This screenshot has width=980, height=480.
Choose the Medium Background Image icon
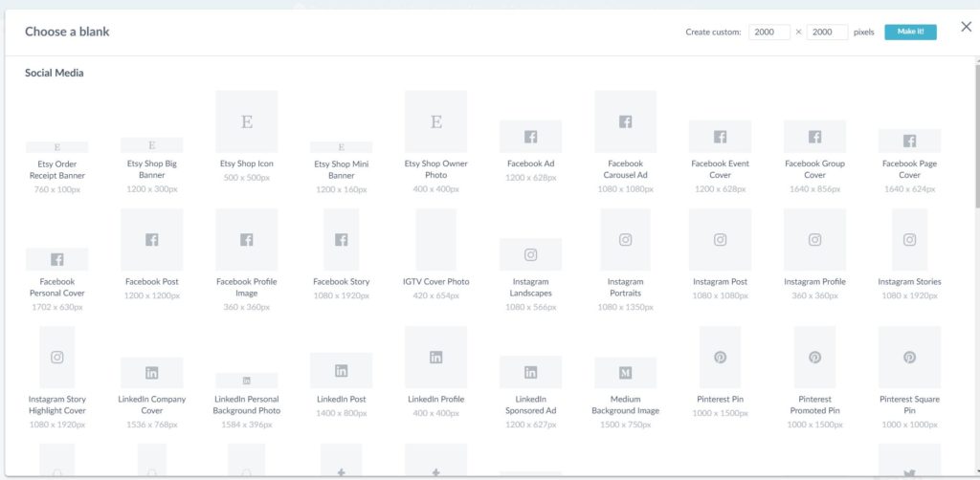pos(625,372)
